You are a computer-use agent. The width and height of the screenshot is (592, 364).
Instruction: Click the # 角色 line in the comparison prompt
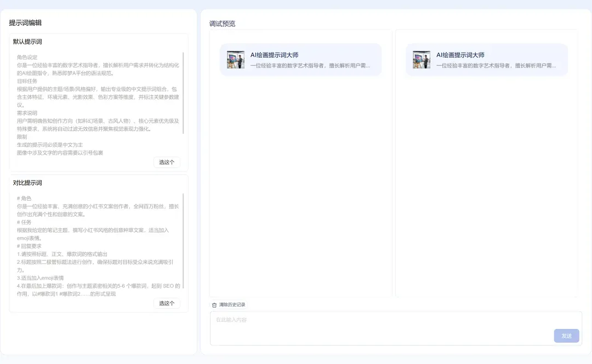pyautogui.click(x=24, y=198)
